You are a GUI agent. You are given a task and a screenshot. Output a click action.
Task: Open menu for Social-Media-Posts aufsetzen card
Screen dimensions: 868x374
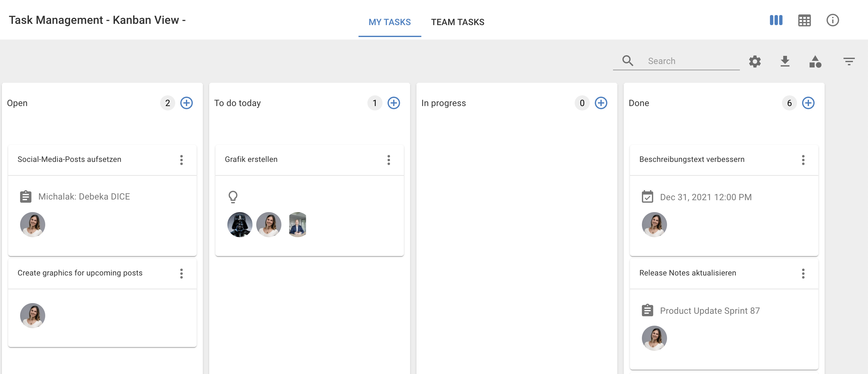tap(181, 160)
